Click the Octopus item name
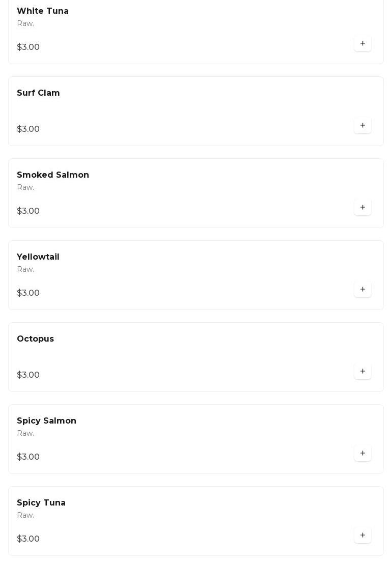 (35, 339)
